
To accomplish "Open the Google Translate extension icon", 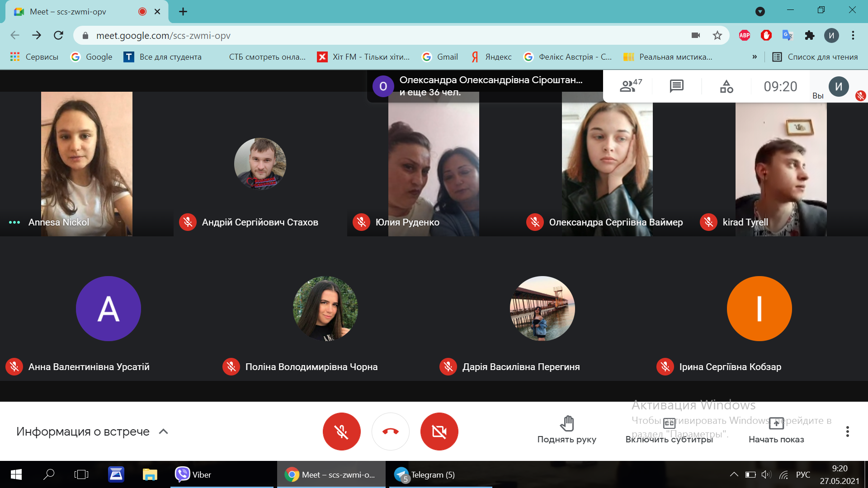I will tap(788, 35).
